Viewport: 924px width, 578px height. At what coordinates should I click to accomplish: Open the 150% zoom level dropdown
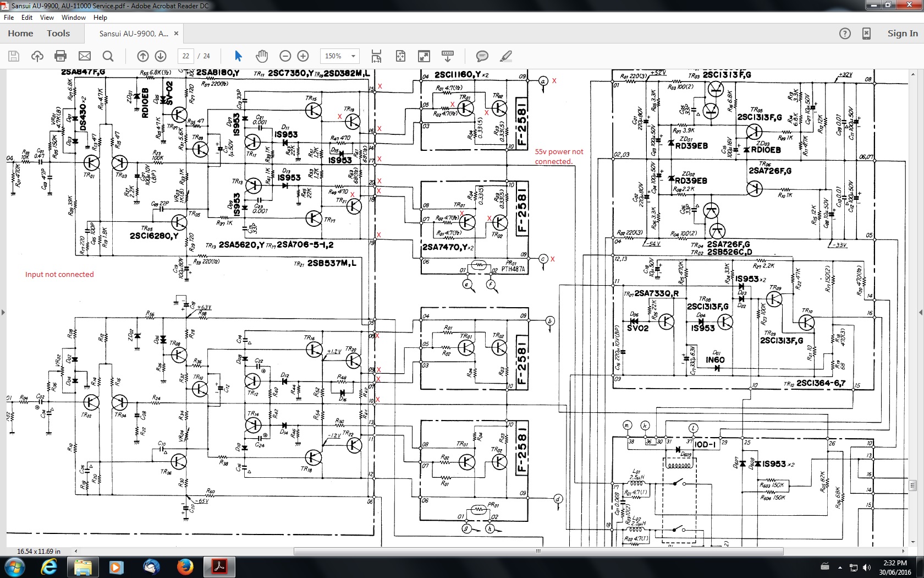pyautogui.click(x=340, y=56)
